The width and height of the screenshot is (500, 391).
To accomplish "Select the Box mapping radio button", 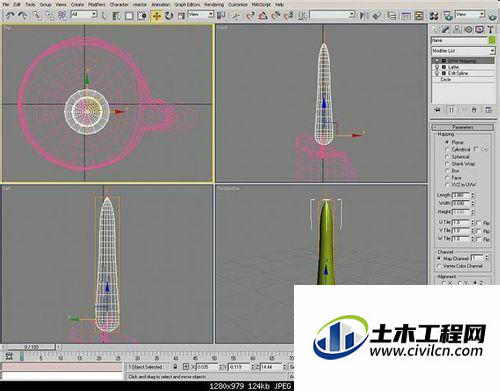I will click(447, 171).
